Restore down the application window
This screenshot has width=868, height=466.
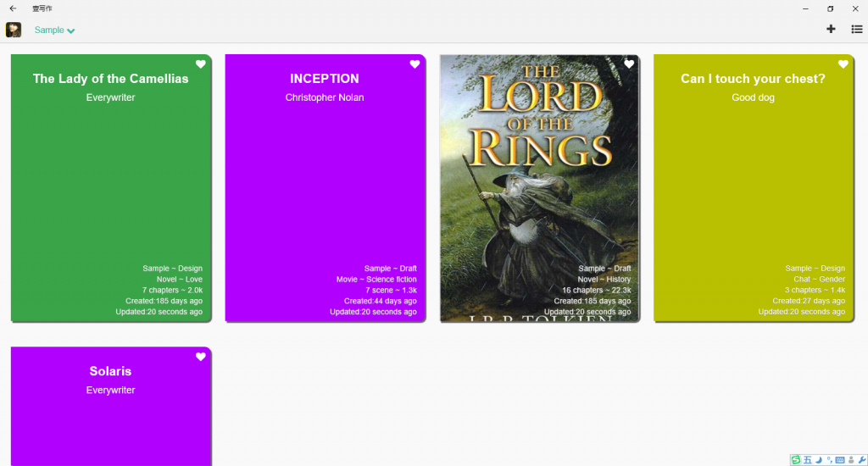[x=830, y=8]
